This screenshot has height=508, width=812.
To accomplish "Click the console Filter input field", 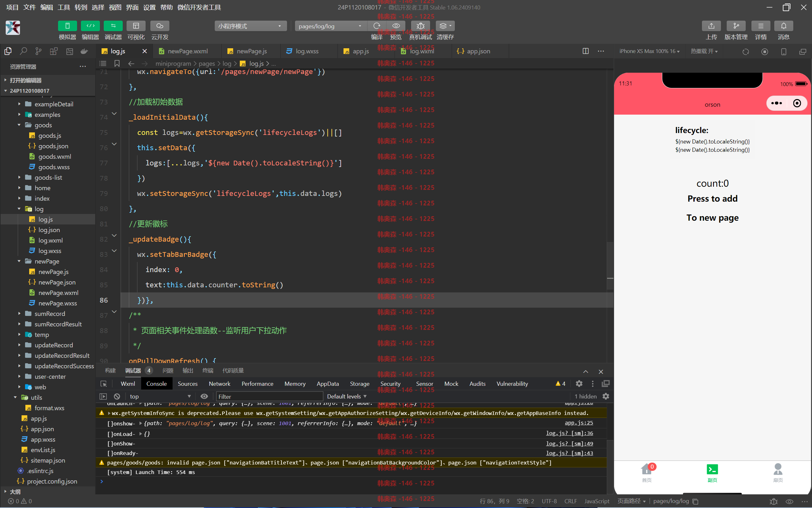I will coord(269,397).
